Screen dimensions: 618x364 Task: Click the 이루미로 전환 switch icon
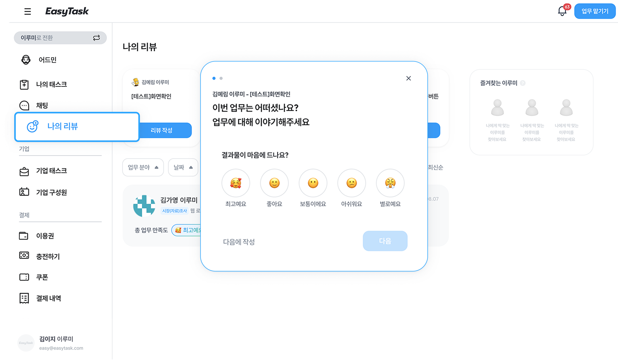96,38
